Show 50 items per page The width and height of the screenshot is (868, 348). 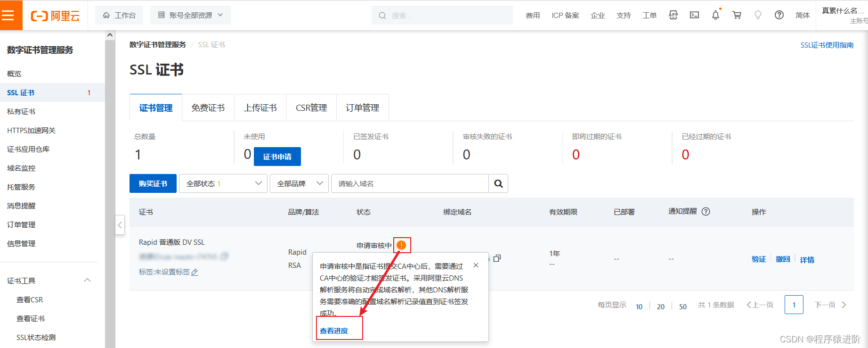(x=683, y=307)
